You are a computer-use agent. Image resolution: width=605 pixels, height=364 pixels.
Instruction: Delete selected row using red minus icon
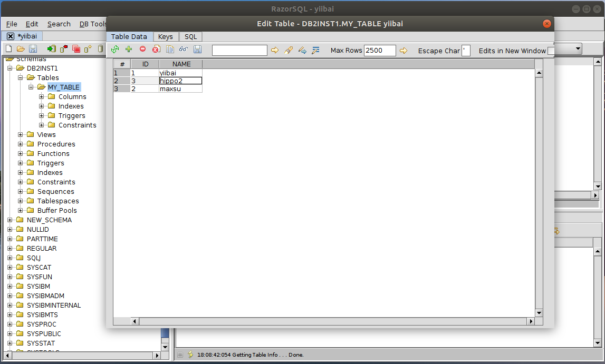142,50
